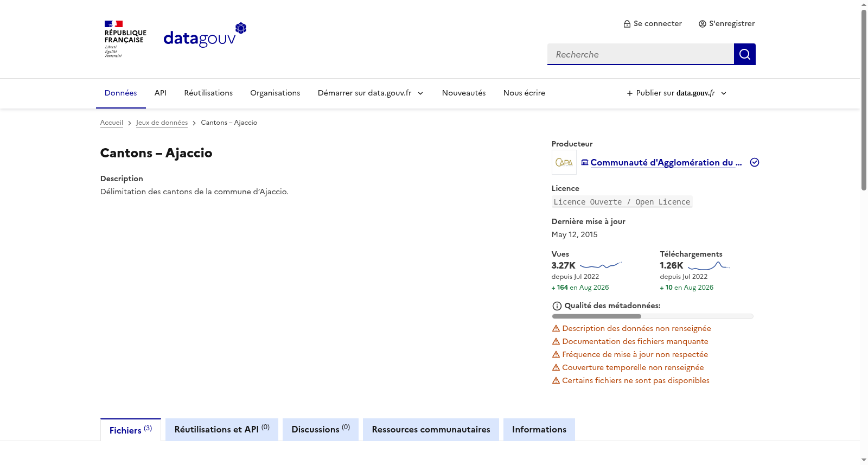Go to Jeux de données breadcrumb
This screenshot has height=465, width=868.
coord(162,123)
